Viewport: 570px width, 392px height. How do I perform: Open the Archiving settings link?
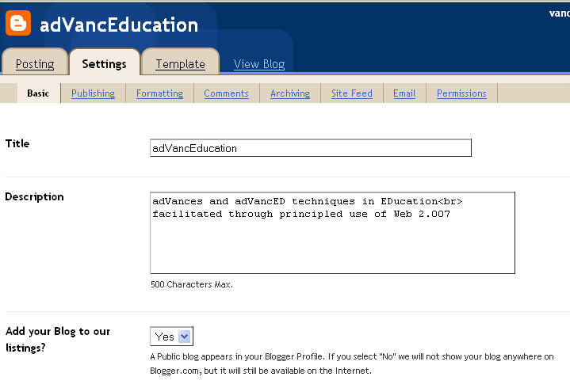click(290, 93)
